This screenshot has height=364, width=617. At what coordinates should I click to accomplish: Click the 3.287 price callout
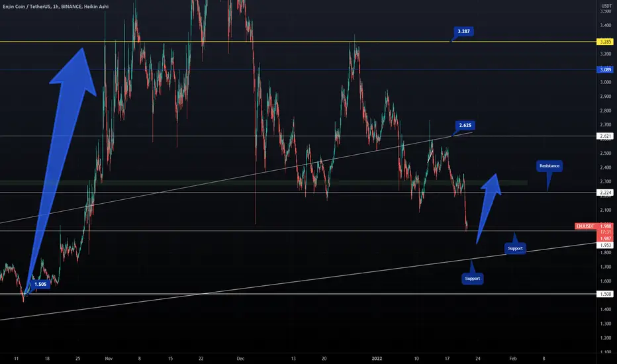point(463,32)
